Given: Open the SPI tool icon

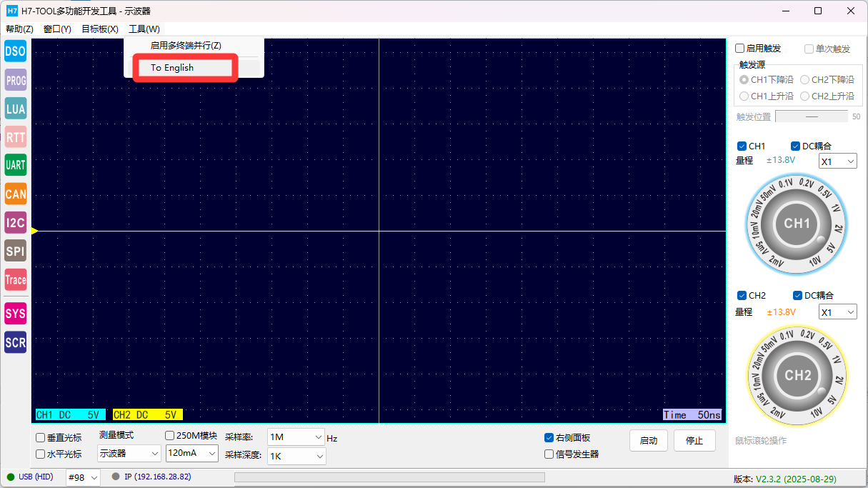Looking at the screenshot, I should coord(15,251).
